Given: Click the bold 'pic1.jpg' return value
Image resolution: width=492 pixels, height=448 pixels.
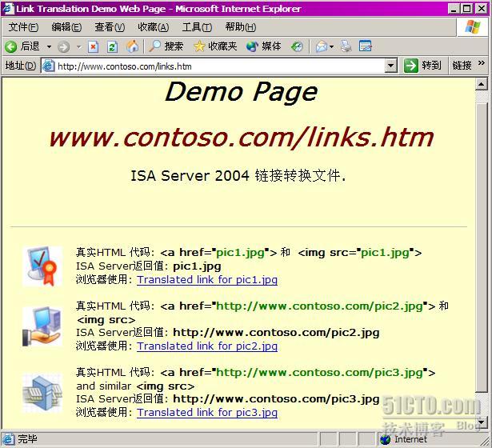Looking at the screenshot, I should pos(197,266).
